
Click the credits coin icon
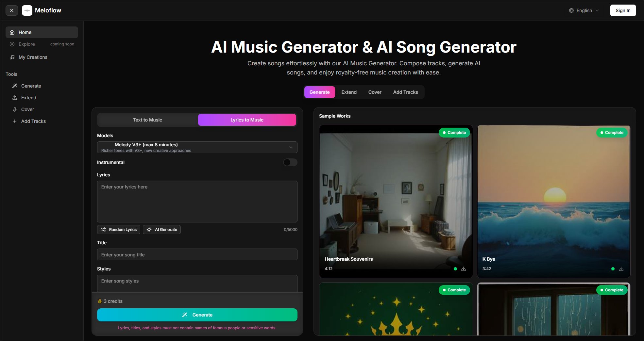point(100,301)
